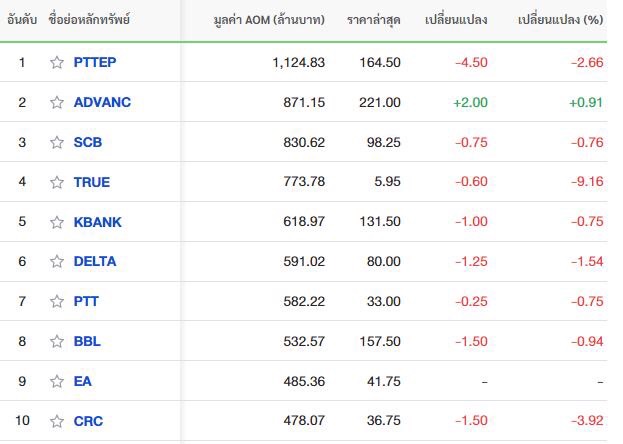Open the DELTA stock link
The height and width of the screenshot is (444, 623).
pos(95,261)
